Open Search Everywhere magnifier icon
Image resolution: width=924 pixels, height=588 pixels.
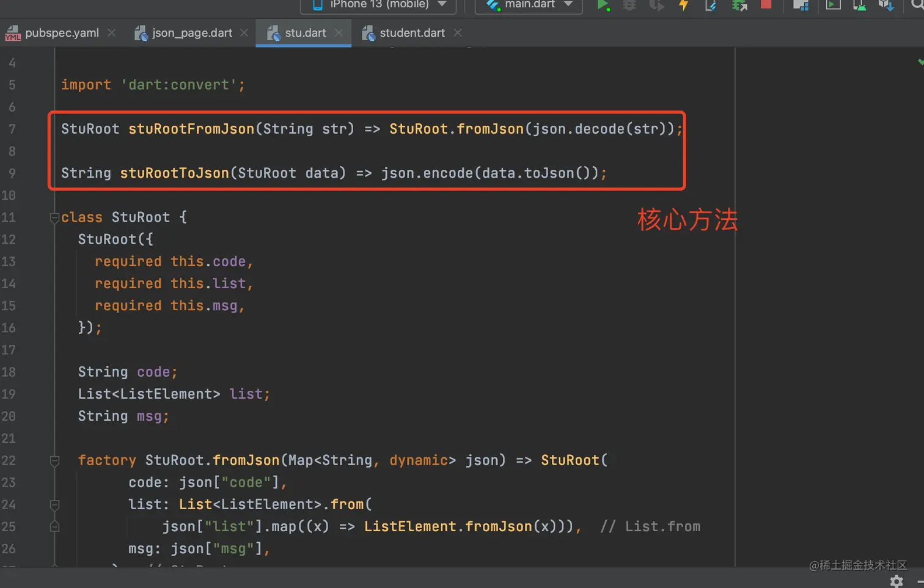(917, 4)
